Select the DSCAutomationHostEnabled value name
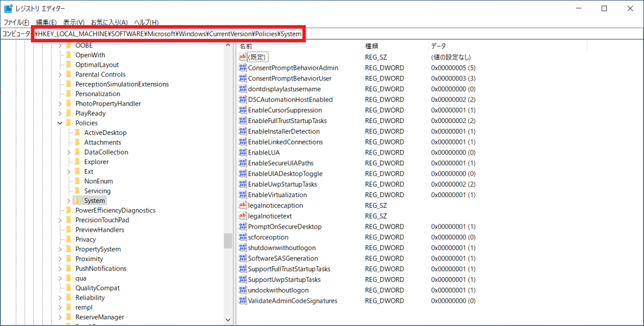Screen dimensions: 644x326 click(x=291, y=100)
